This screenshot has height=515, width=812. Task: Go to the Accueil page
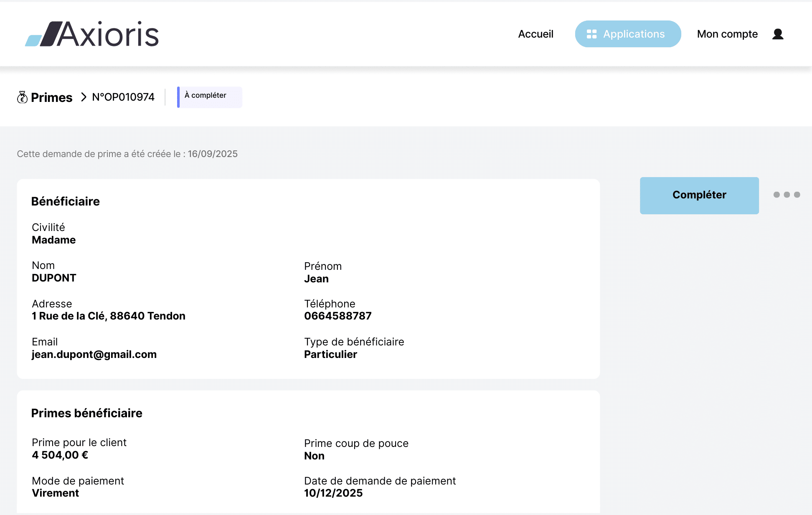[535, 34]
